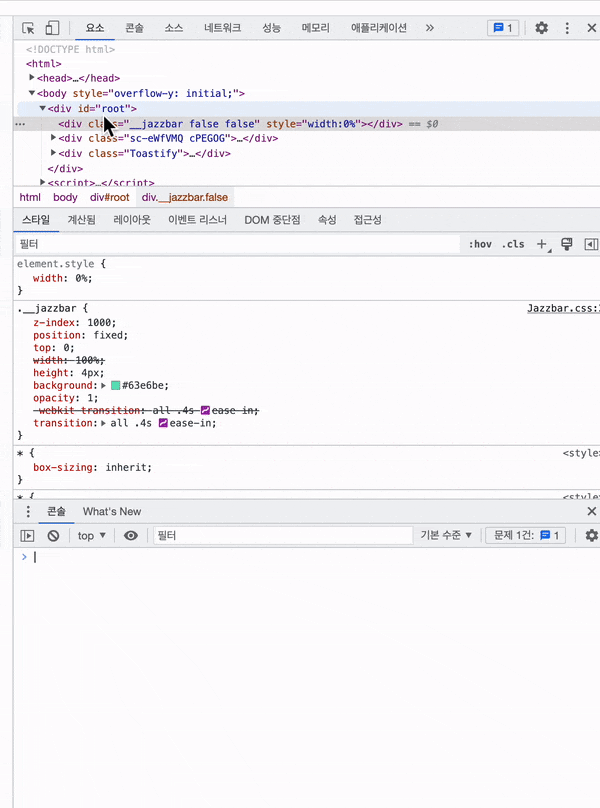Viewport: 600px width, 808px height.
Task: Select the body breadcrumb
Action: tap(65, 197)
